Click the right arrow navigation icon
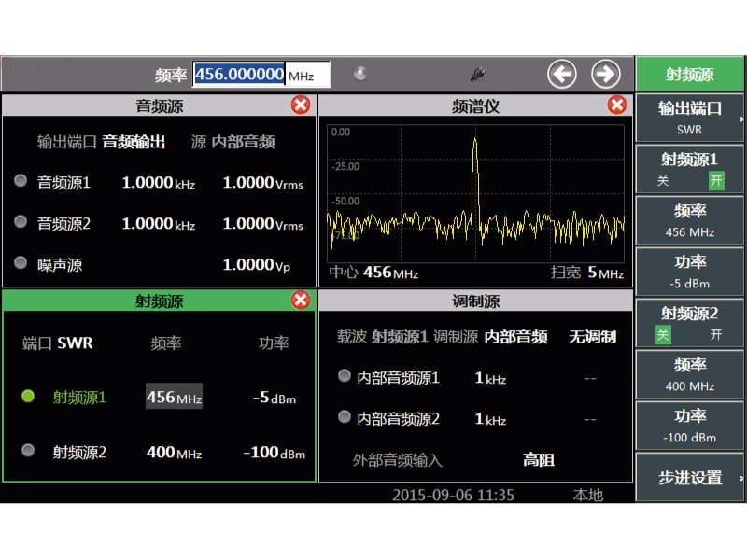This screenshot has width=747, height=560. (x=606, y=75)
